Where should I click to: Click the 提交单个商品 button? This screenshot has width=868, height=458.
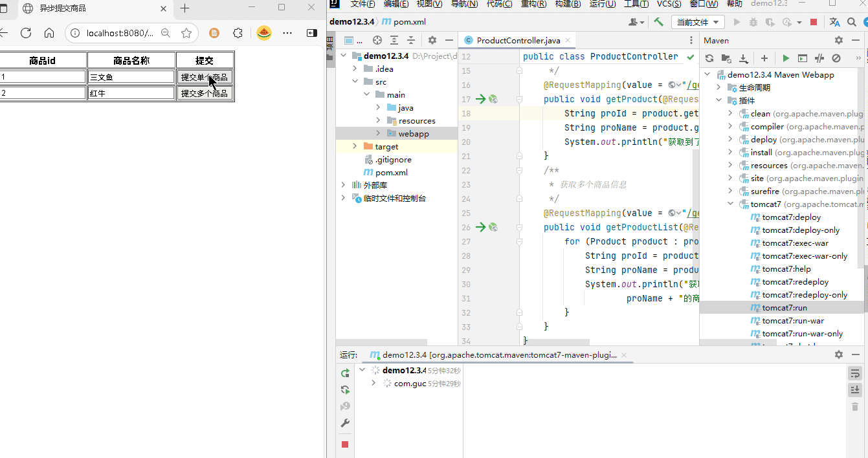204,77
